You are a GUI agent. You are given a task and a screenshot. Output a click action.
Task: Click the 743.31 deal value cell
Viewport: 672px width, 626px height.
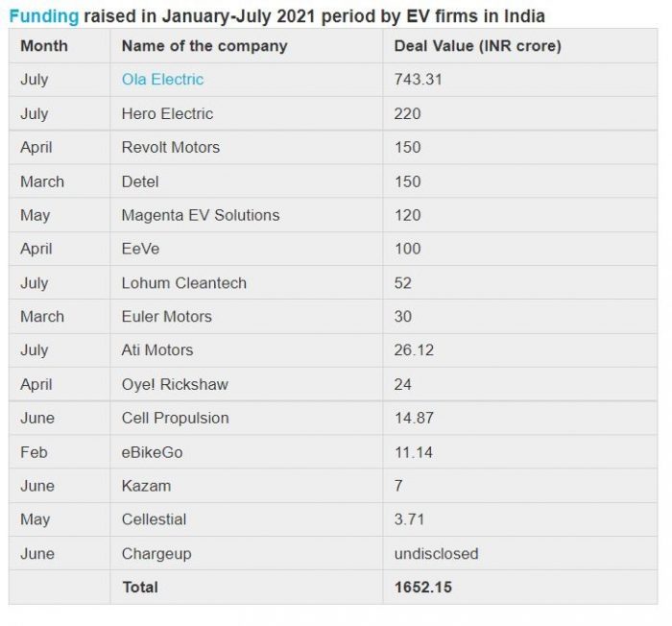click(x=520, y=80)
